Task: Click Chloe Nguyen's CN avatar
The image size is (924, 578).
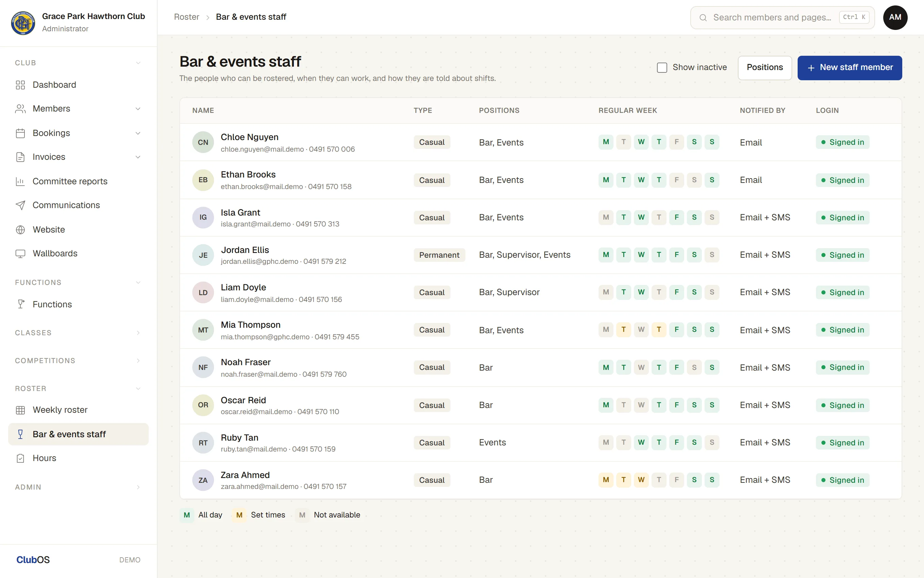Action: coord(203,142)
